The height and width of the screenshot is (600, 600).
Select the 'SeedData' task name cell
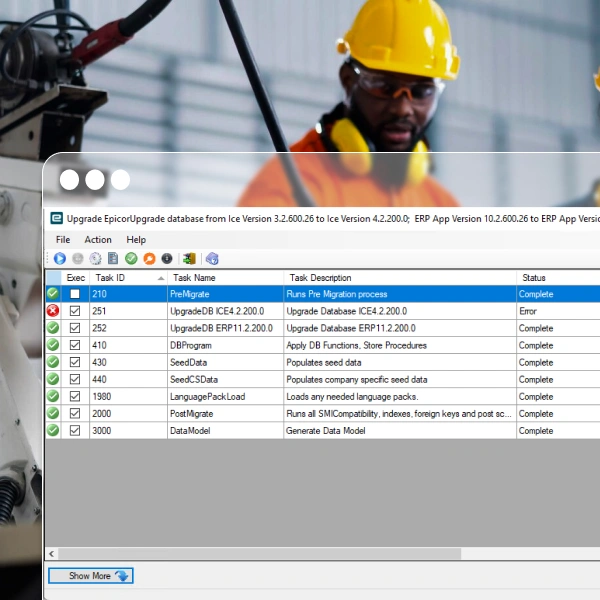225,362
